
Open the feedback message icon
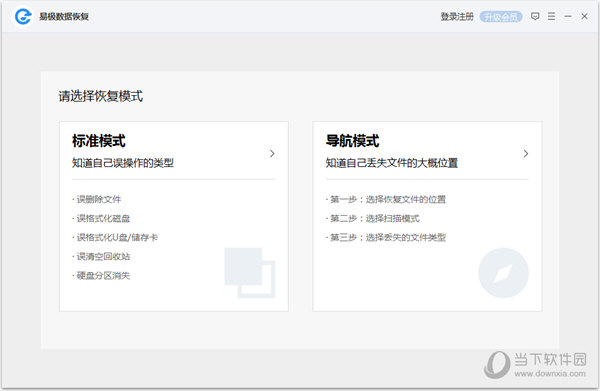[x=535, y=16]
